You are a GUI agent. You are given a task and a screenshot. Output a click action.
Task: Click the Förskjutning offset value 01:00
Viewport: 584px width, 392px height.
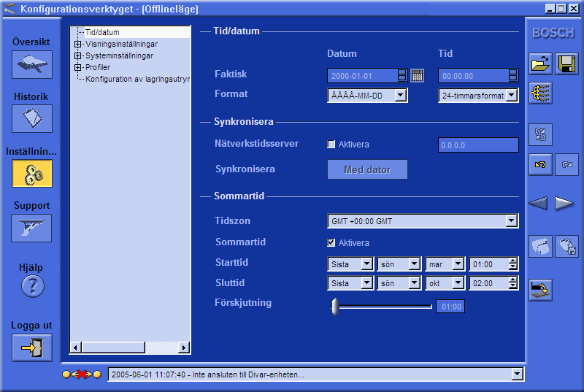click(450, 307)
